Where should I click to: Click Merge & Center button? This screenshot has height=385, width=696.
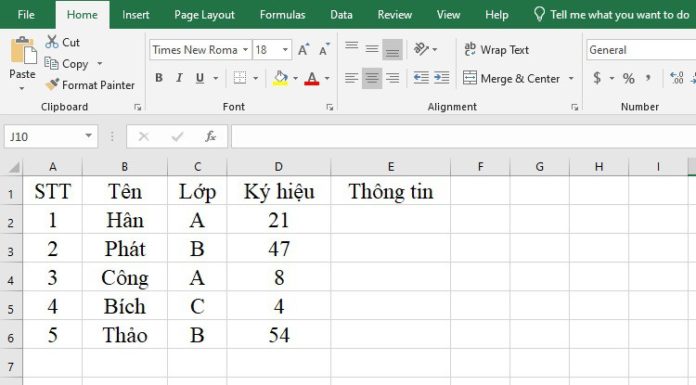tap(511, 79)
